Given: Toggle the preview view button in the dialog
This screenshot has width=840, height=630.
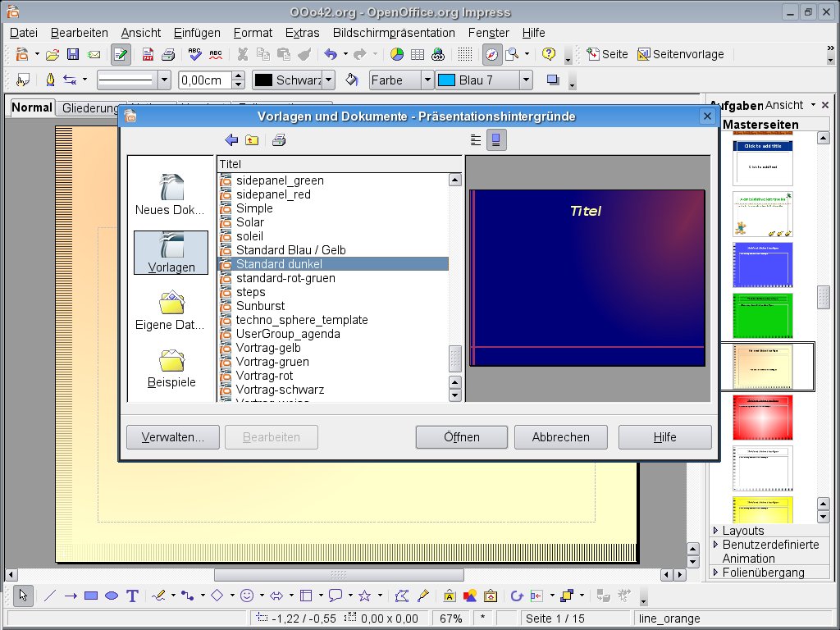Looking at the screenshot, I should coord(496,140).
